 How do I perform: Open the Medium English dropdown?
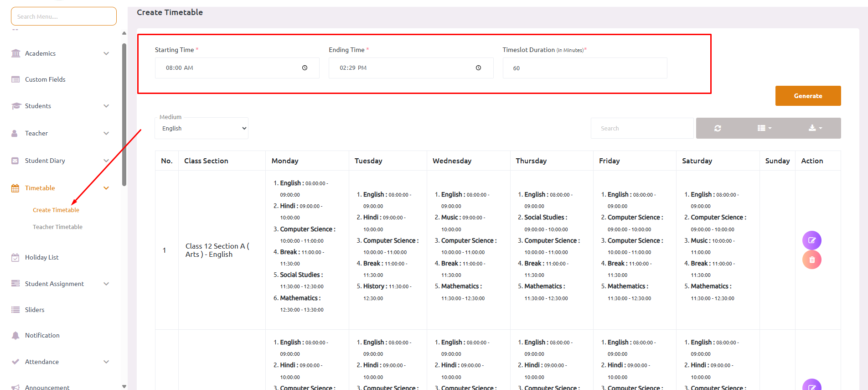point(201,129)
